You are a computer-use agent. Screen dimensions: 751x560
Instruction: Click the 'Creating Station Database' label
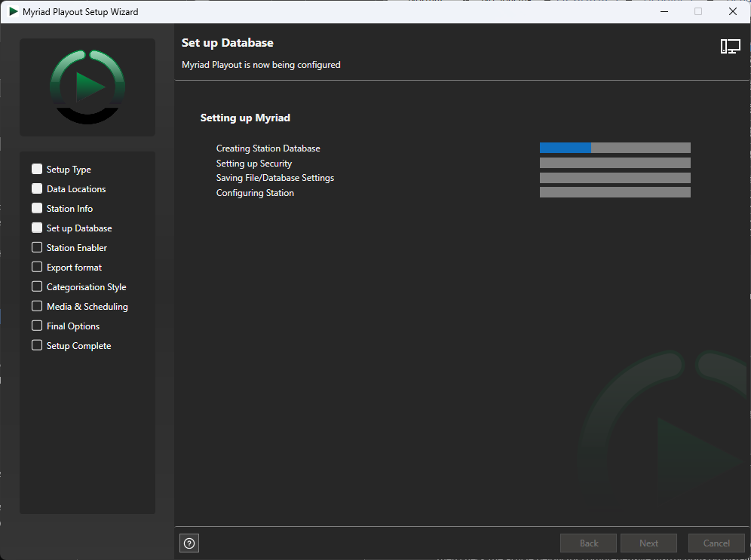pyautogui.click(x=268, y=148)
